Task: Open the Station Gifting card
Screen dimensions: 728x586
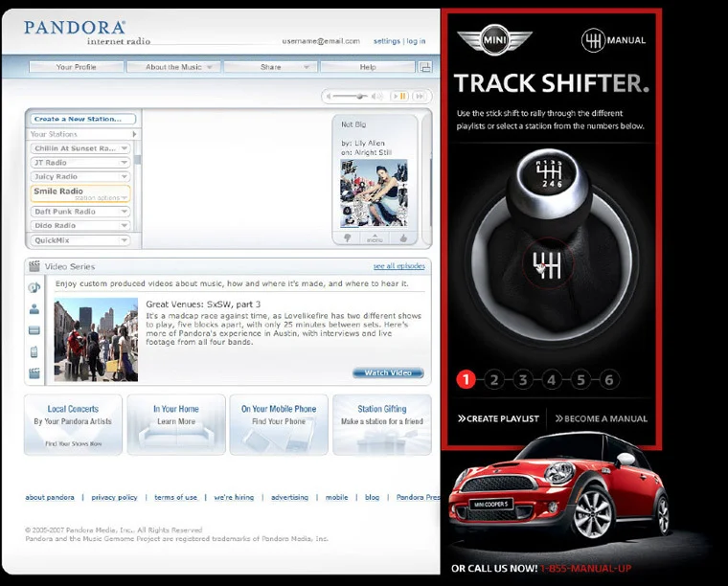Action: pos(381,424)
